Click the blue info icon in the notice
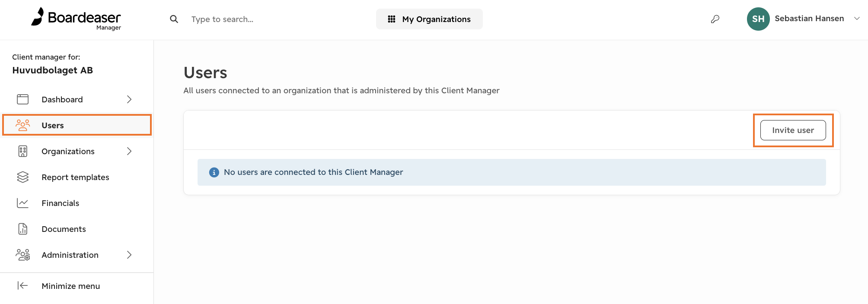 tap(214, 172)
